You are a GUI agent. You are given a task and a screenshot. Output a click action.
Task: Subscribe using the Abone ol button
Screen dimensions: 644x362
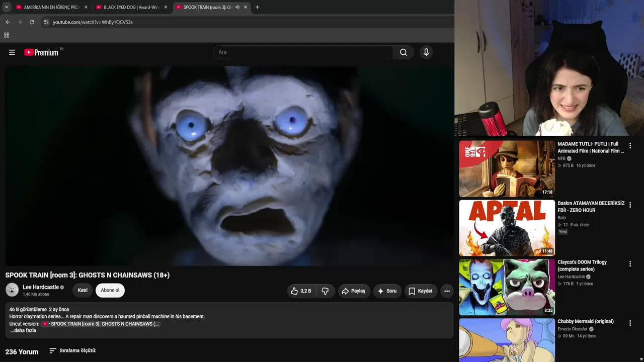tap(110, 290)
